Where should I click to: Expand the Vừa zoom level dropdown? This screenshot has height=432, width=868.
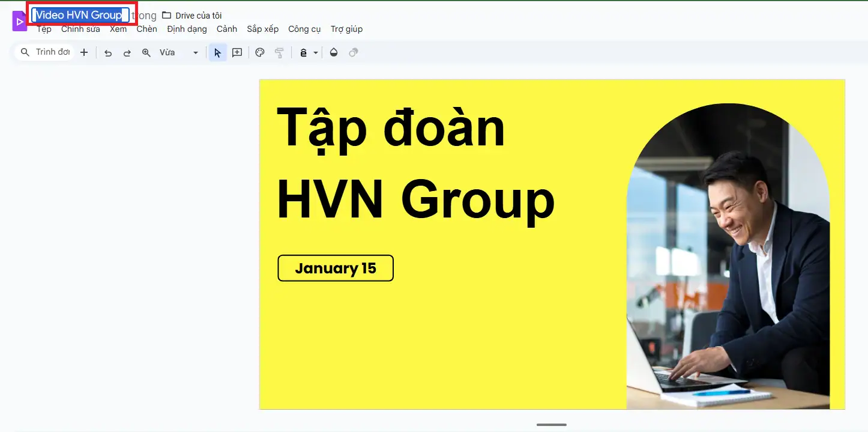[195, 53]
